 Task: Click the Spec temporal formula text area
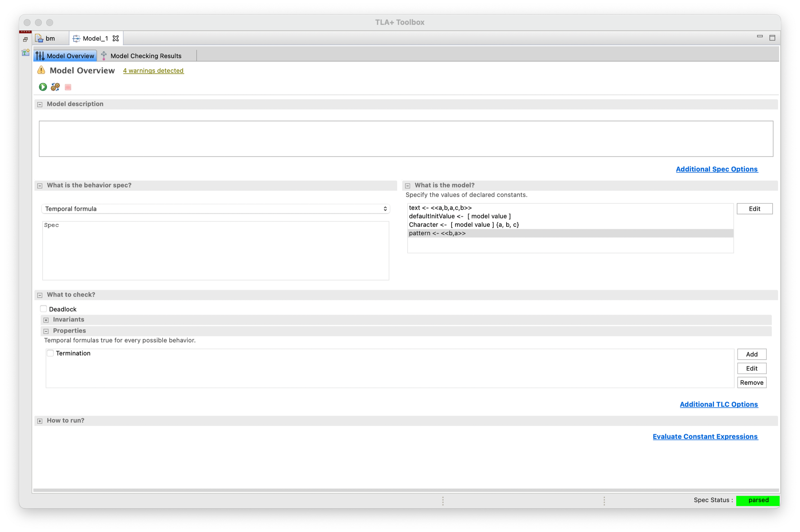pos(216,251)
